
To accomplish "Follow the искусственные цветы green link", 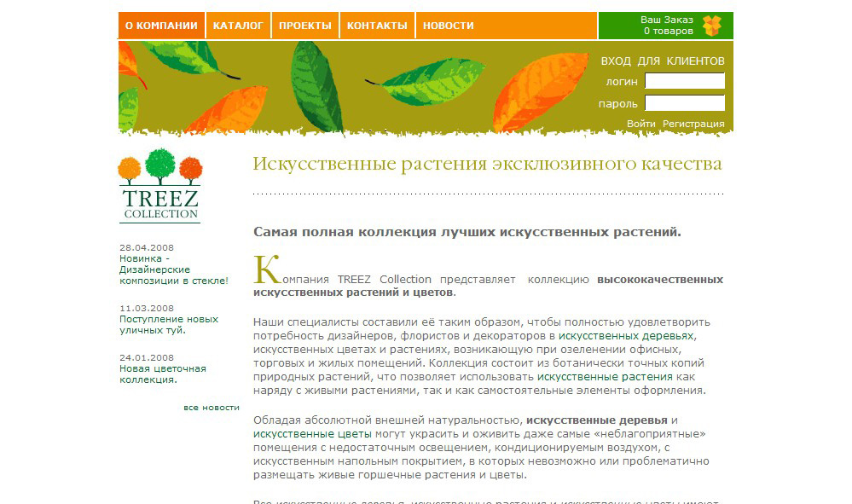I will (x=312, y=434).
